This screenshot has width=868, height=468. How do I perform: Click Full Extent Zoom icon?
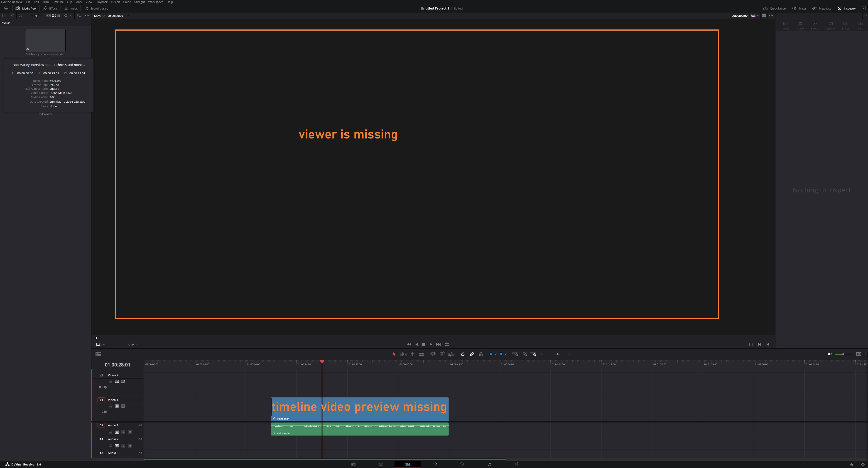pos(515,354)
